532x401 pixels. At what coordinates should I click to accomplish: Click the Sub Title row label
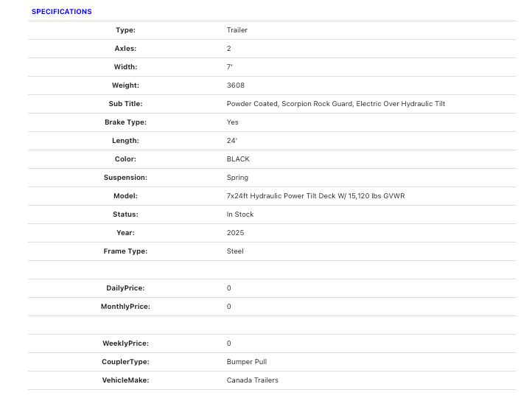tap(125, 104)
